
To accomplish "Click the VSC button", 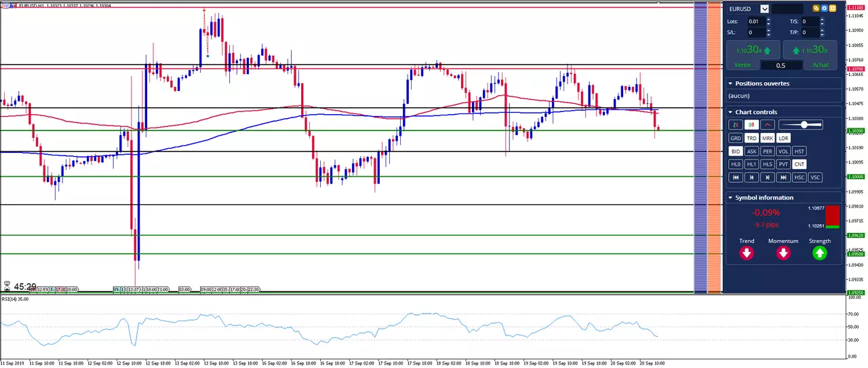I will coord(815,177).
